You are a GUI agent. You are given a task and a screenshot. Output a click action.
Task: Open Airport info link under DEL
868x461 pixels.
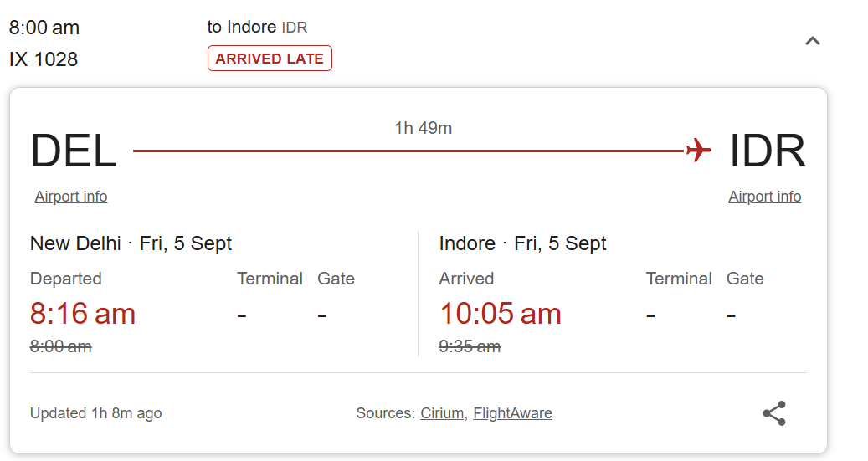(71, 197)
